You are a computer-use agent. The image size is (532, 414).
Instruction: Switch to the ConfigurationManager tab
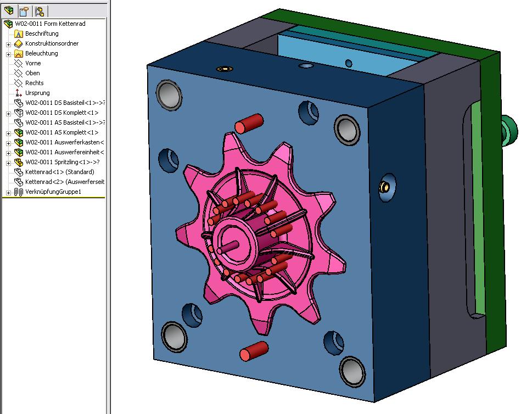point(40,11)
